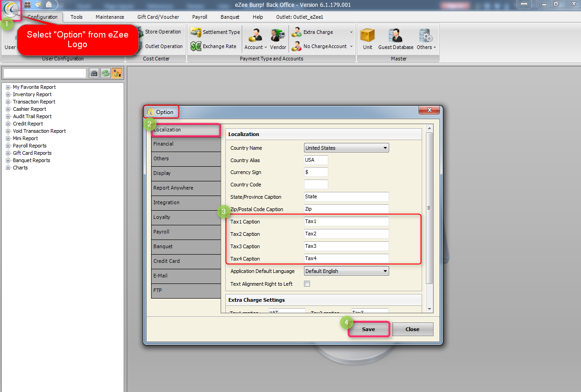The height and width of the screenshot is (392, 581).
Task: Click Outlet Operation in Cost Center
Action: (164, 46)
